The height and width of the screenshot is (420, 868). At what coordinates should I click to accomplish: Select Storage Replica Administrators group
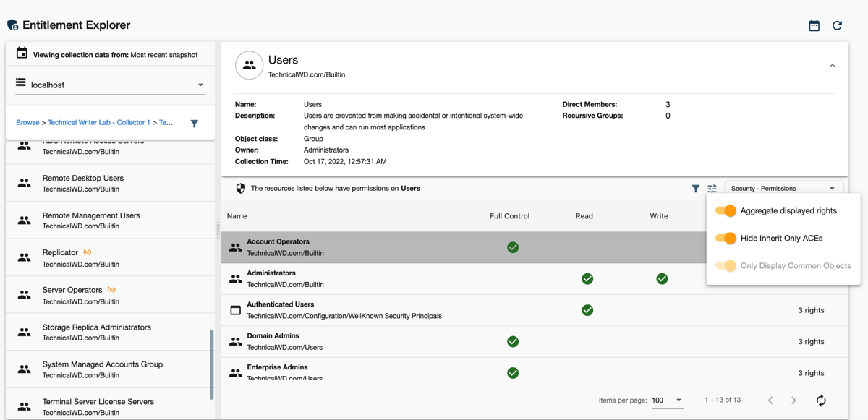coord(96,332)
